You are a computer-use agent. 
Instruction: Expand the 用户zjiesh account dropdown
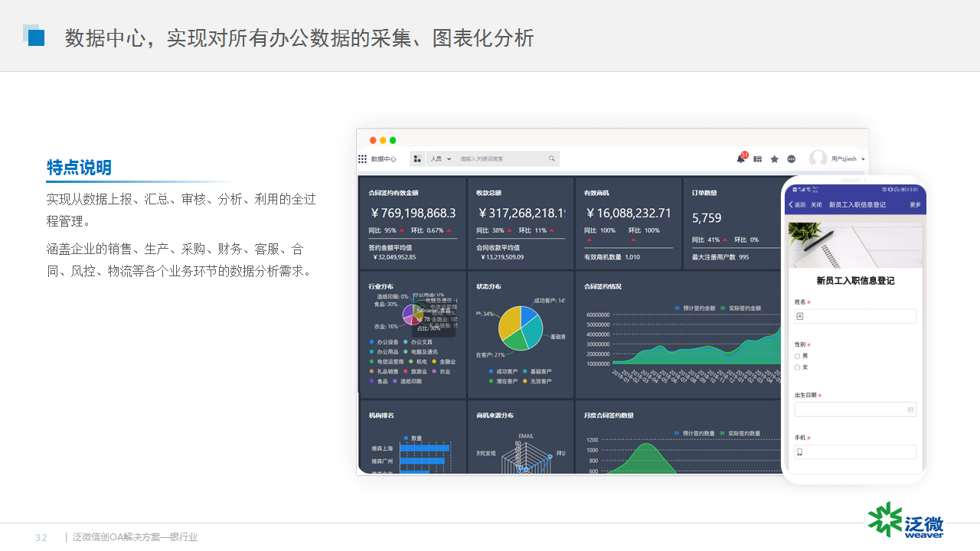(848, 159)
